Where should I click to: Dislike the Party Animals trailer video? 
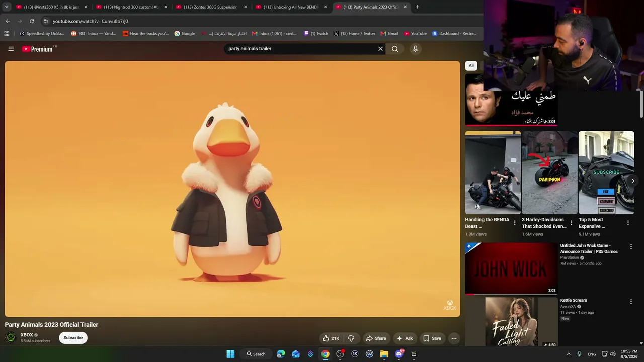coord(351,338)
